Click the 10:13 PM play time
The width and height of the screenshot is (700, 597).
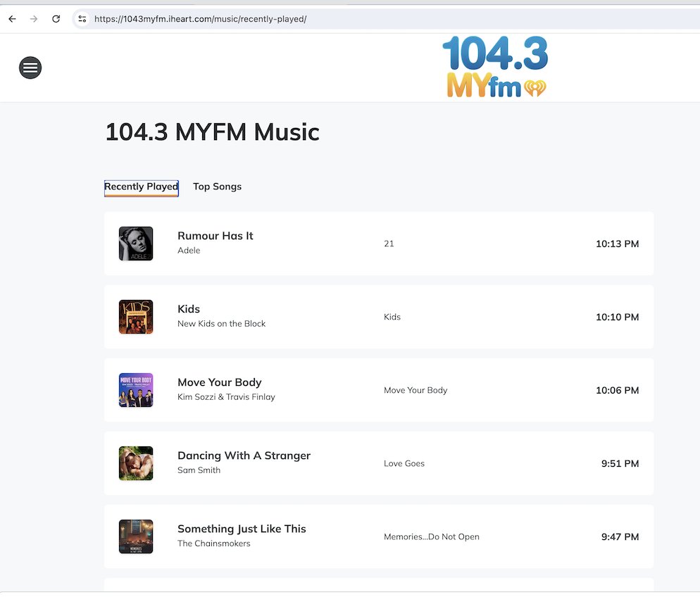click(617, 244)
